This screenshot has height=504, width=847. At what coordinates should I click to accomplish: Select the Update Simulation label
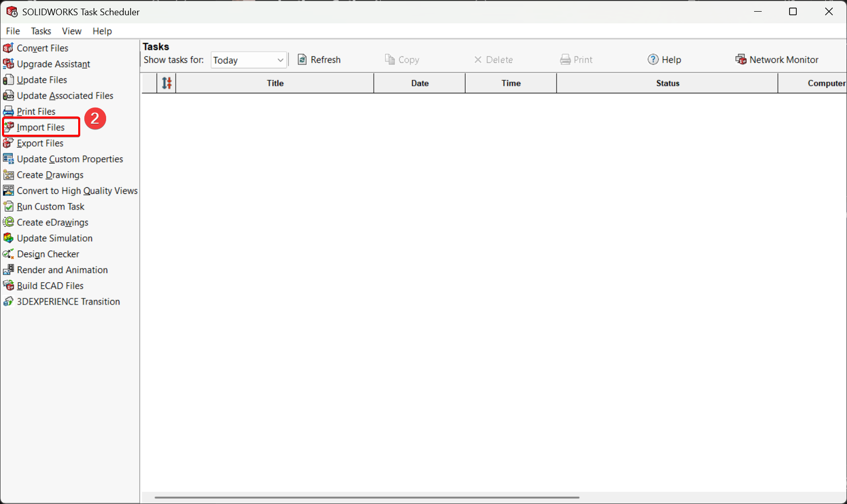click(55, 238)
